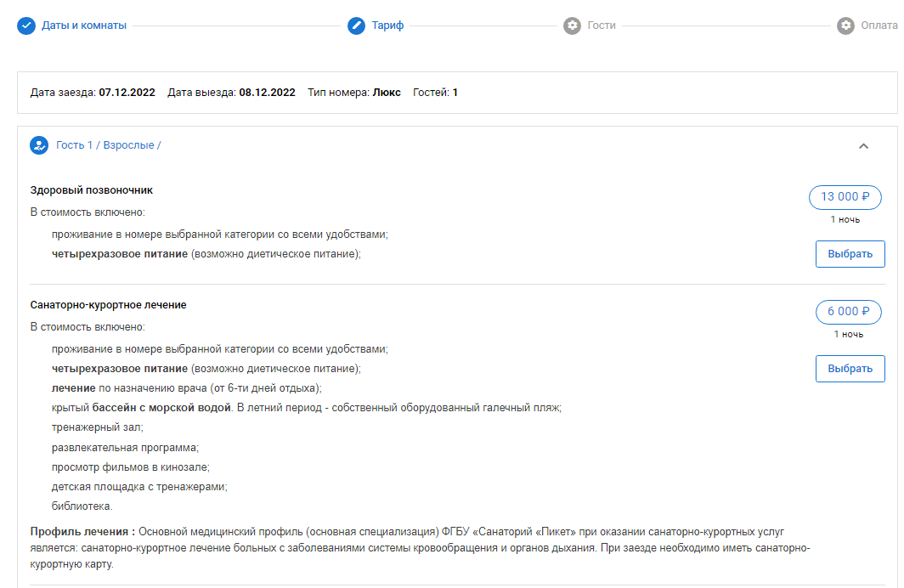Open the Гости step label

[602, 25]
